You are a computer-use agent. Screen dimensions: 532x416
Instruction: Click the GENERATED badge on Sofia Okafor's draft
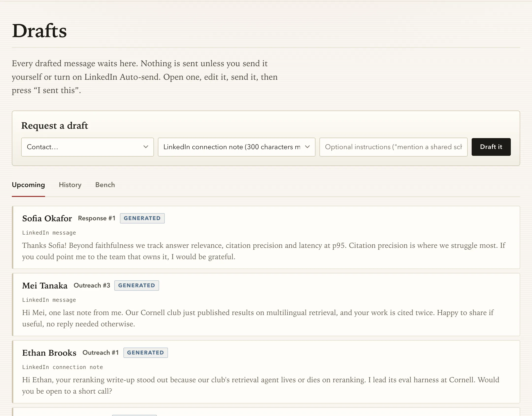coord(142,218)
